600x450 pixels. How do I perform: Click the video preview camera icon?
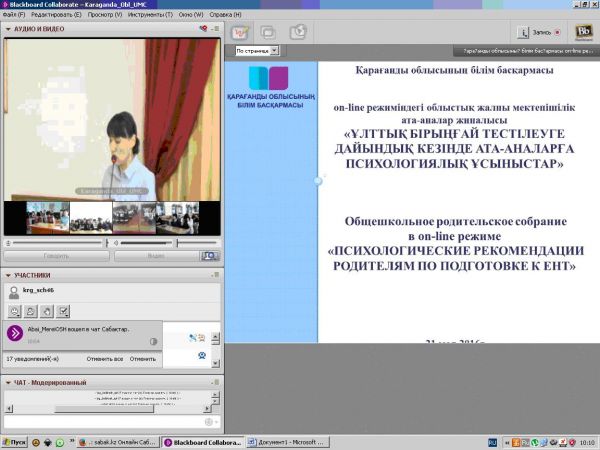point(209,255)
